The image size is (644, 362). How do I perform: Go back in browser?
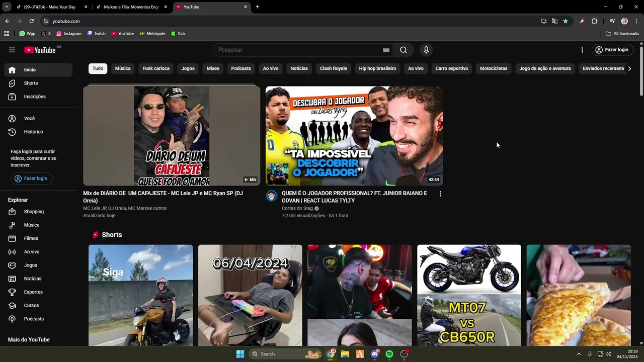[x=7, y=21]
